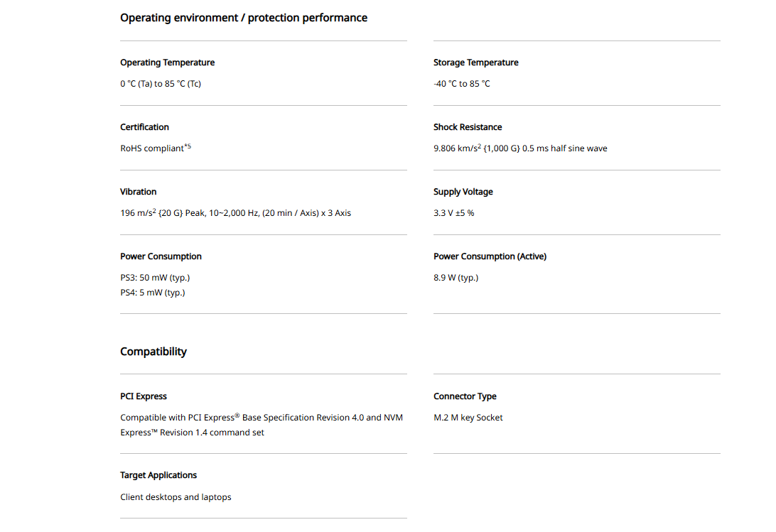Click the Shock Resistance label
Image resolution: width=776 pixels, height=532 pixels.
(x=468, y=127)
